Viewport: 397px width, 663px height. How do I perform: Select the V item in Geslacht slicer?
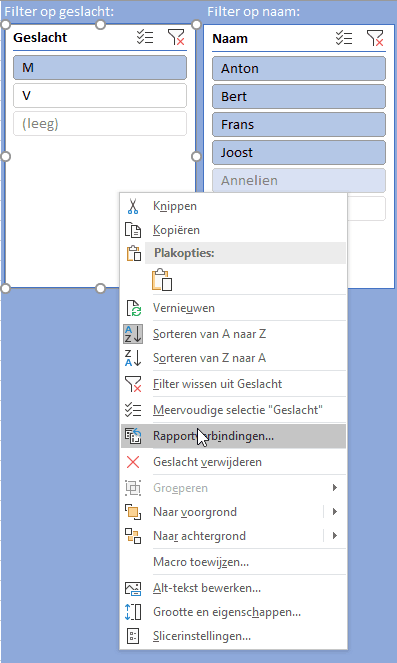(x=100, y=96)
